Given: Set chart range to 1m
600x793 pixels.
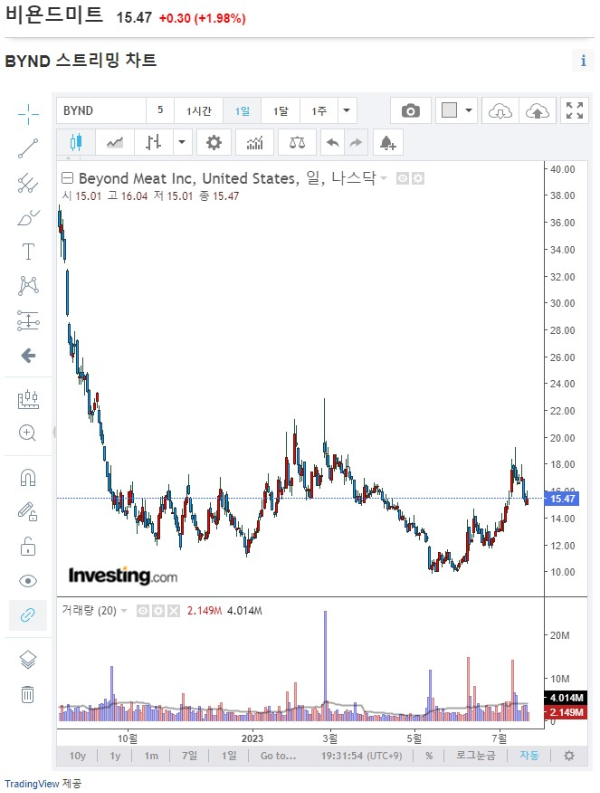Looking at the screenshot, I should 151,756.
